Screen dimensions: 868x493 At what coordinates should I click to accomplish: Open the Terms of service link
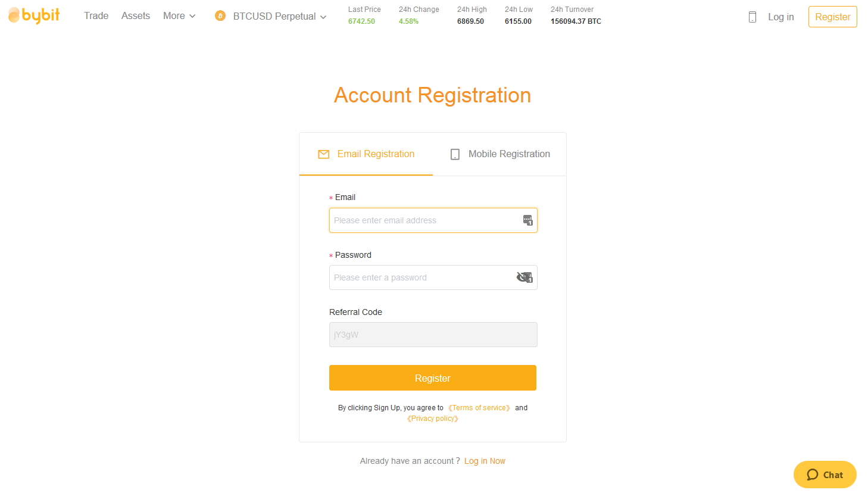[479, 407]
